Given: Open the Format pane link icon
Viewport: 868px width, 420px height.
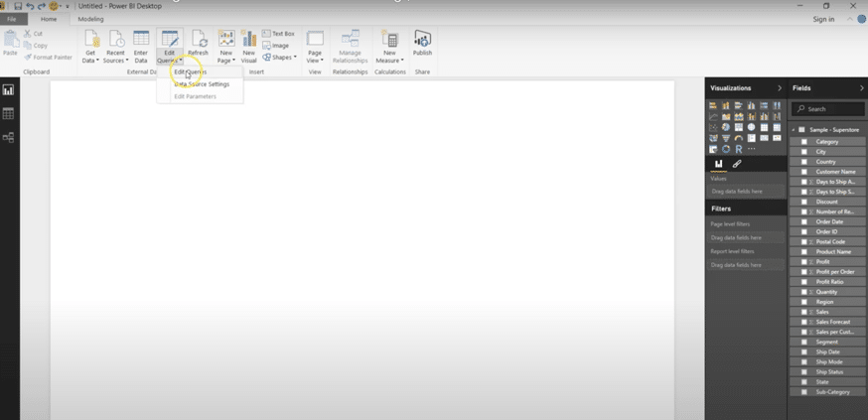Looking at the screenshot, I should (x=736, y=164).
